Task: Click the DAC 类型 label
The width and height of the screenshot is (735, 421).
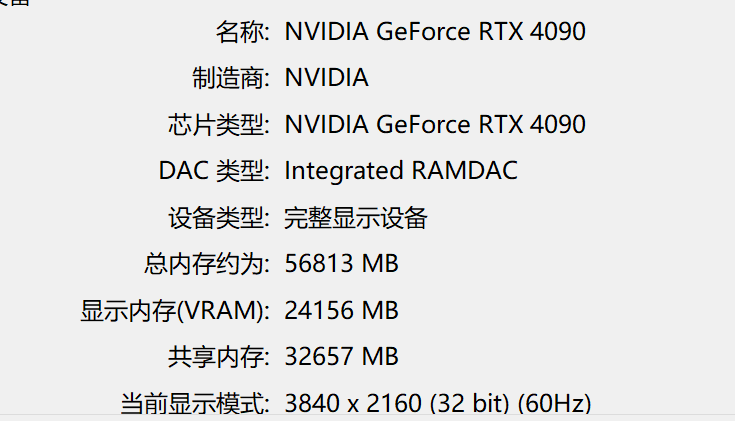Action: (214, 170)
